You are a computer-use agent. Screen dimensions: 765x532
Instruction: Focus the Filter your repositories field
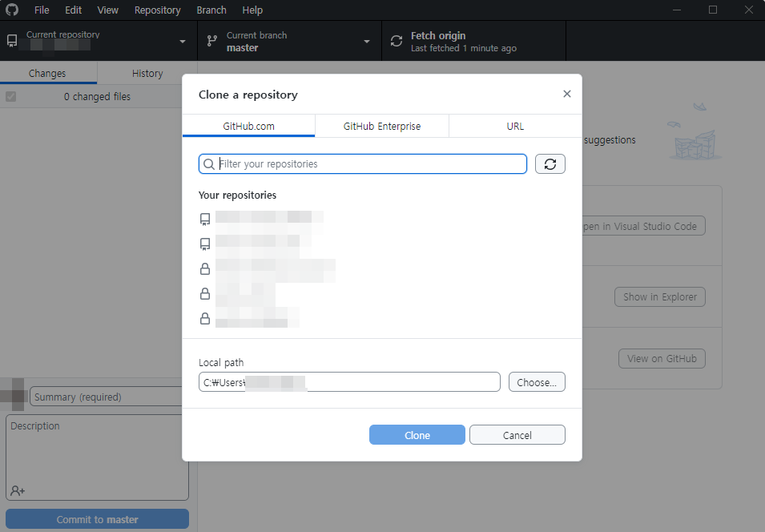(x=363, y=164)
